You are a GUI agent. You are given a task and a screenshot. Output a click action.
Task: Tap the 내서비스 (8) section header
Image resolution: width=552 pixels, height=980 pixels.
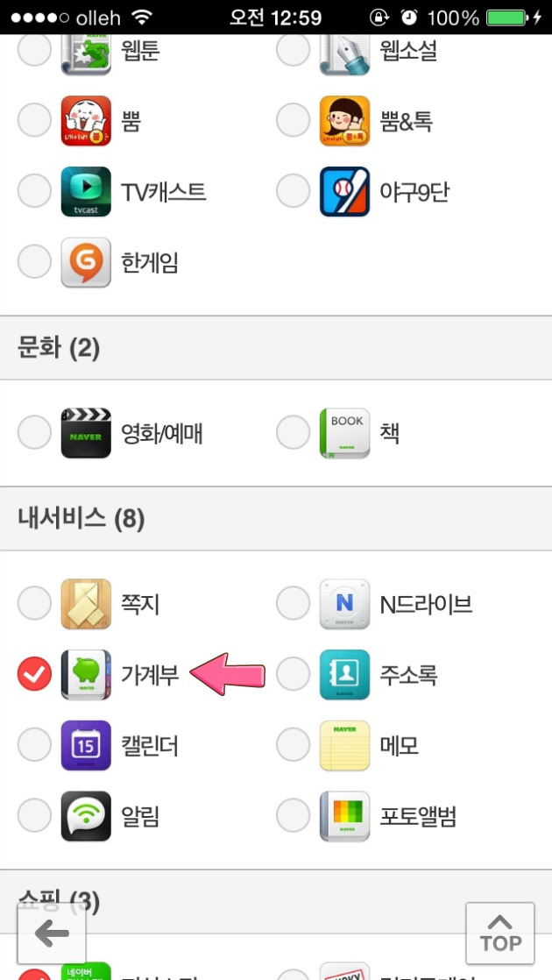(x=276, y=519)
